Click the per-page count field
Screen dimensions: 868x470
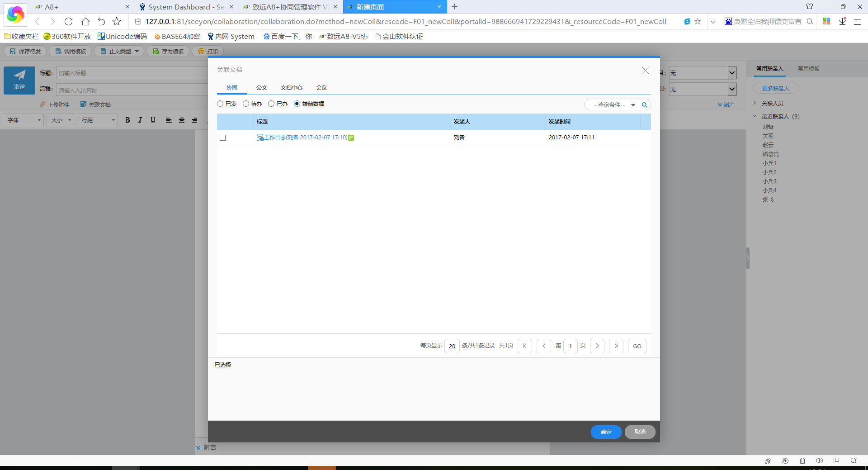[452, 346]
